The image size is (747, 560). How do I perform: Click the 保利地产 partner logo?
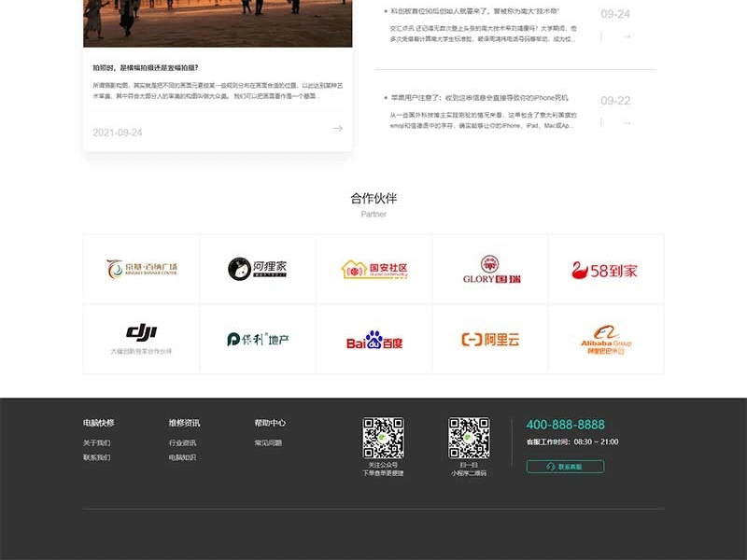tap(258, 339)
